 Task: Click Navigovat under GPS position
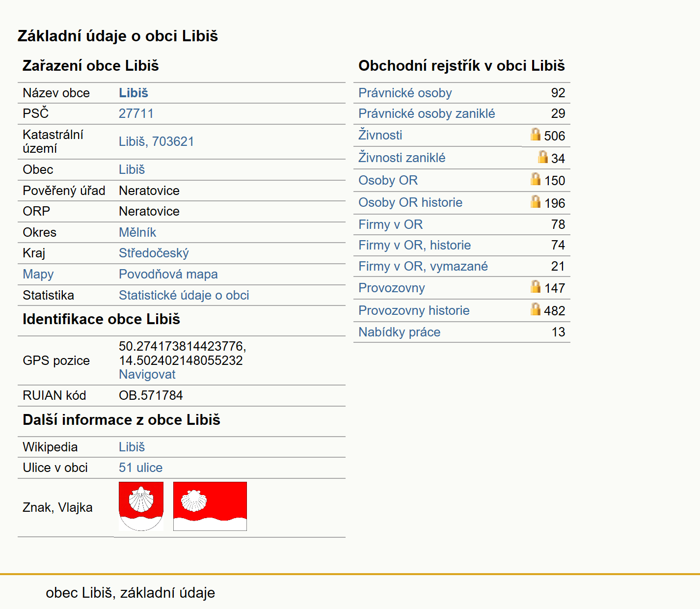click(x=147, y=374)
